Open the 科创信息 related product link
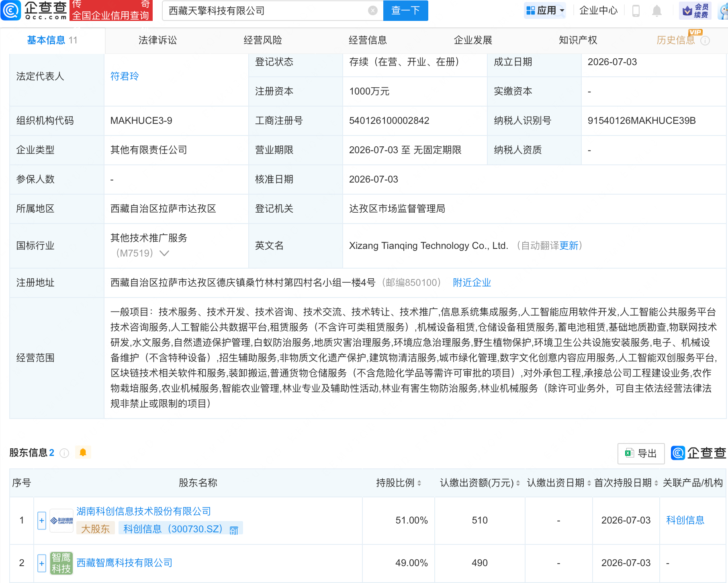 tap(685, 520)
